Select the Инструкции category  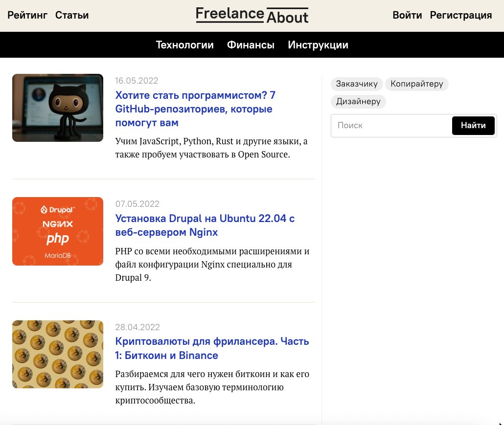coord(318,45)
